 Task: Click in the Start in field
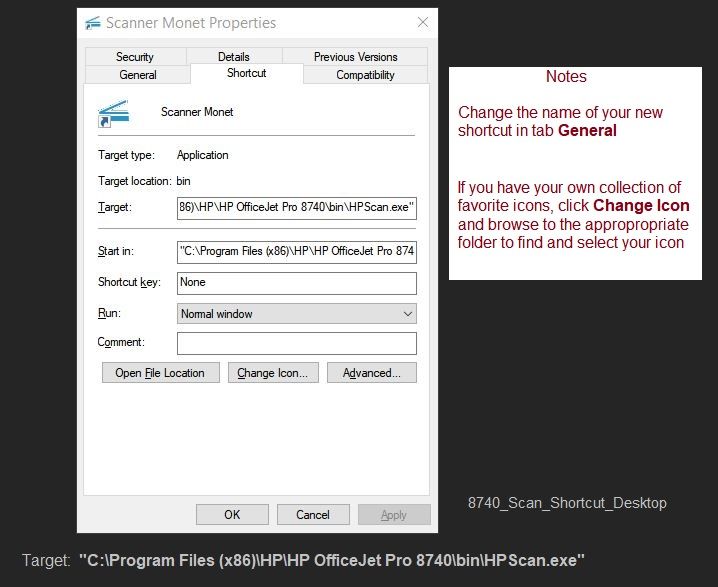(297, 252)
